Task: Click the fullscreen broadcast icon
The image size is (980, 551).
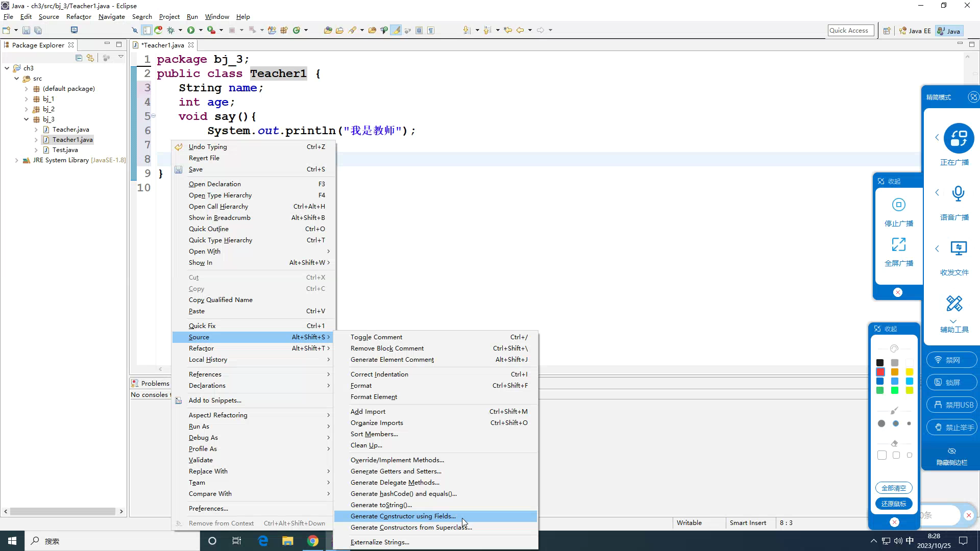Action: pos(898,245)
